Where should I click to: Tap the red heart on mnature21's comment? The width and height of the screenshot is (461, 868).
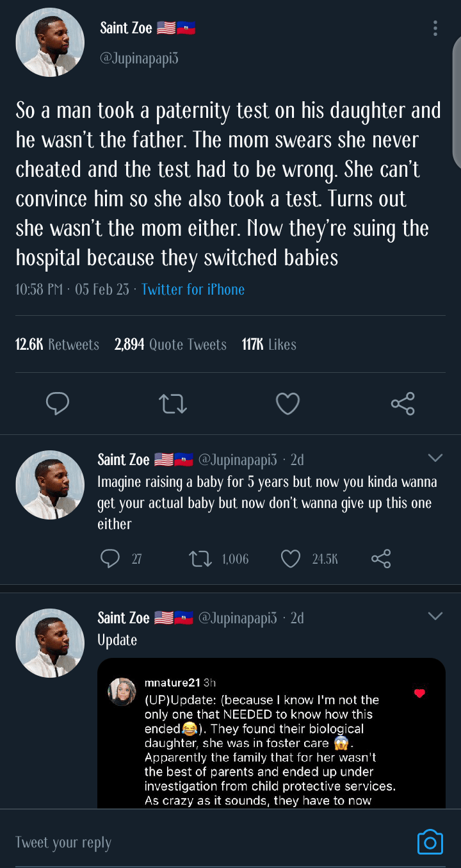419,693
